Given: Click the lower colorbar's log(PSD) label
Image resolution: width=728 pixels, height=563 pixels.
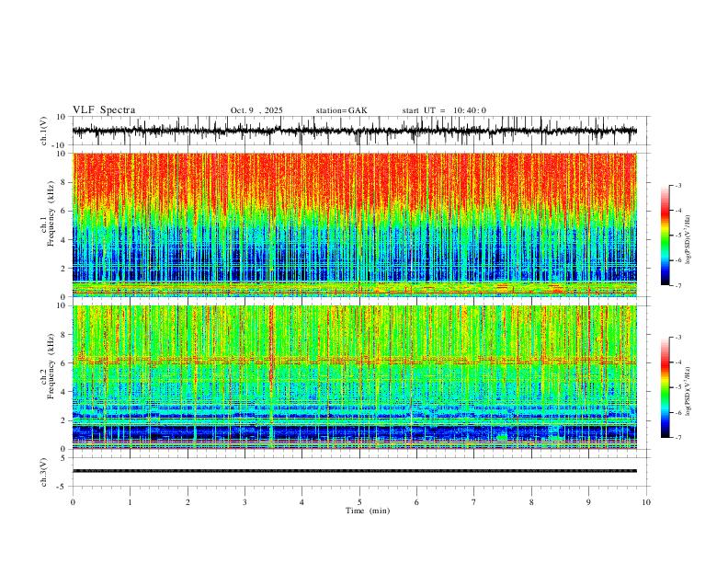Looking at the screenshot, I should [688, 392].
